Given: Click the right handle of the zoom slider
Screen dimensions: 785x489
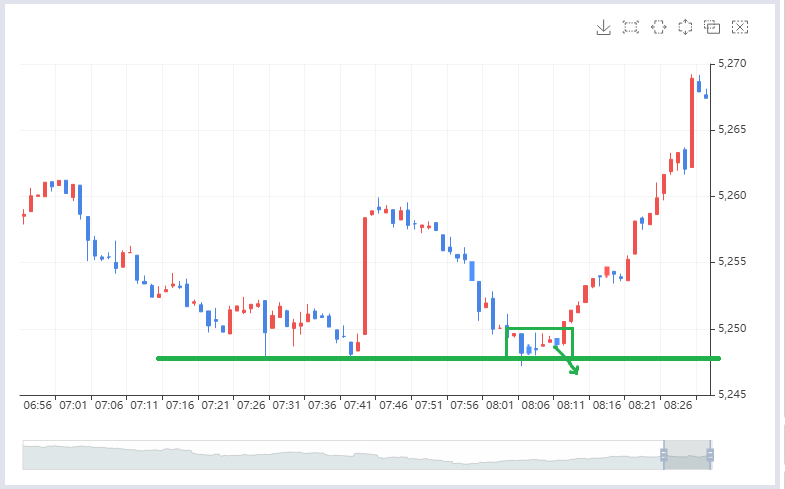Looking at the screenshot, I should click(x=710, y=455).
